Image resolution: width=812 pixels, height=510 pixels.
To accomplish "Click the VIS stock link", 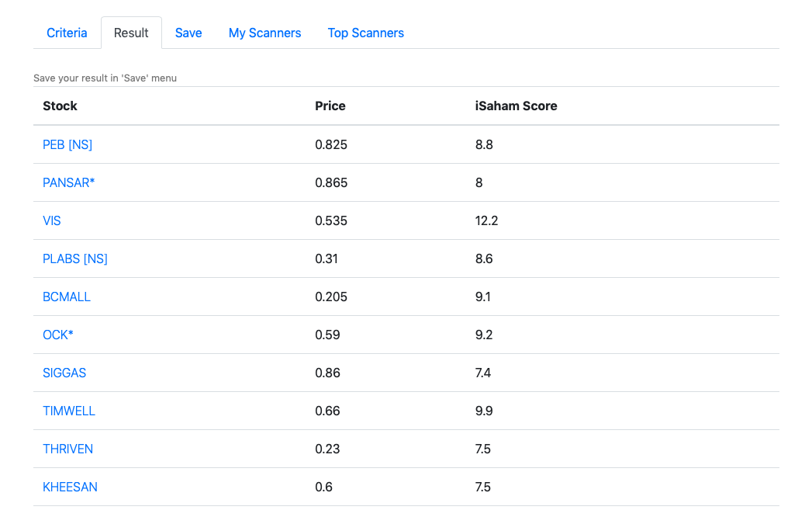I will tap(52, 220).
